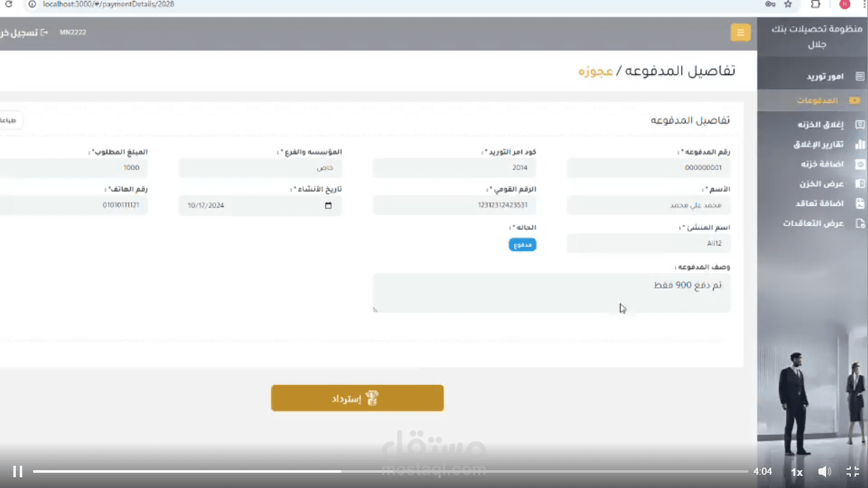This screenshot has height=488, width=868.
Task: Click the تقارير الإغلاق chart icon
Action: 860,144
